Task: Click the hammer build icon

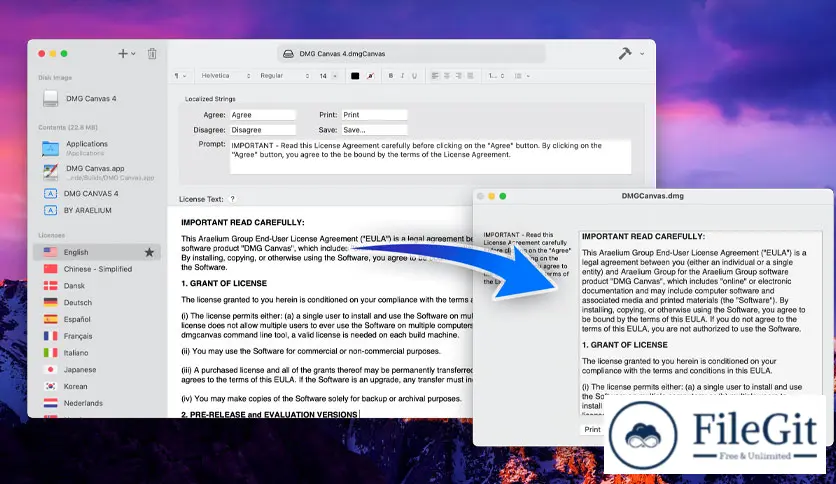Action: [x=624, y=53]
